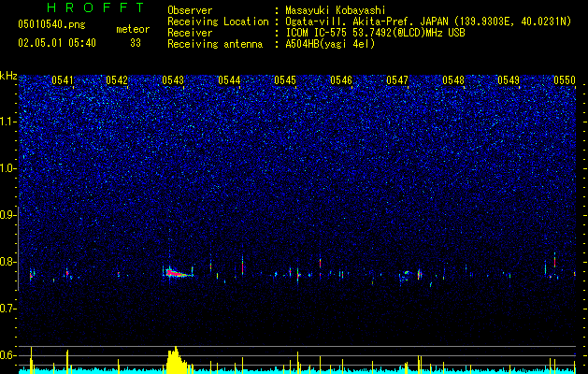Click the meteor count 33
588x374 pixels.
tap(136, 43)
